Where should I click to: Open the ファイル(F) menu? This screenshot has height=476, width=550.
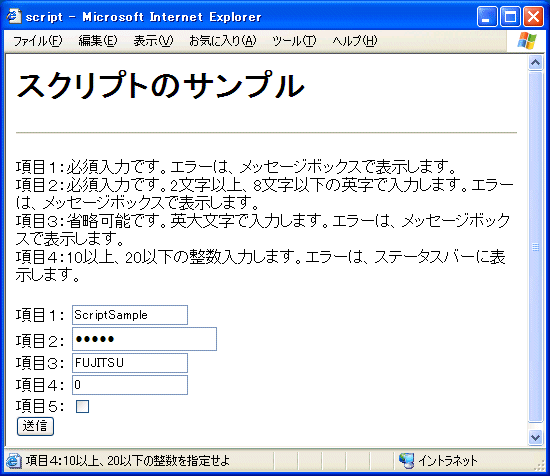[x=38, y=41]
